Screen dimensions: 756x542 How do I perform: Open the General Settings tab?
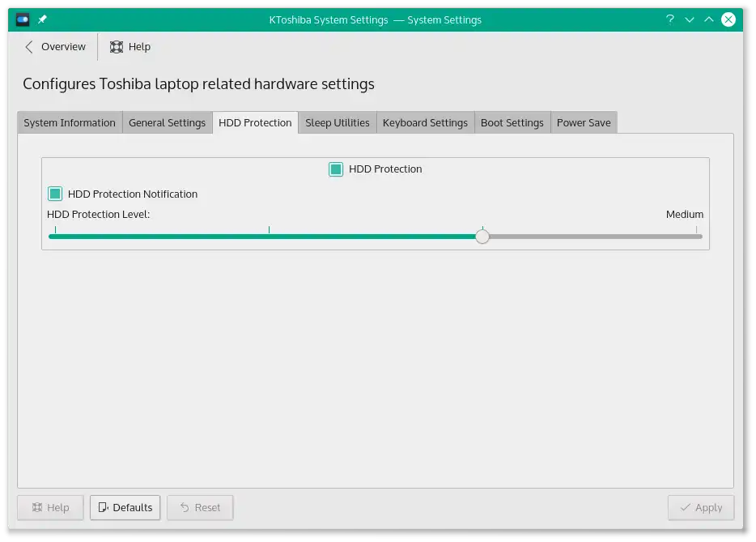[167, 122]
